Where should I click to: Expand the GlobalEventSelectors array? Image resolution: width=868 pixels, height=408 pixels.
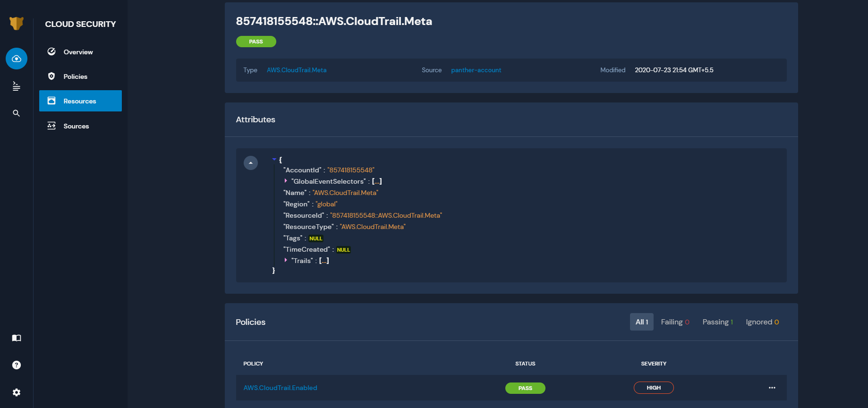286,181
